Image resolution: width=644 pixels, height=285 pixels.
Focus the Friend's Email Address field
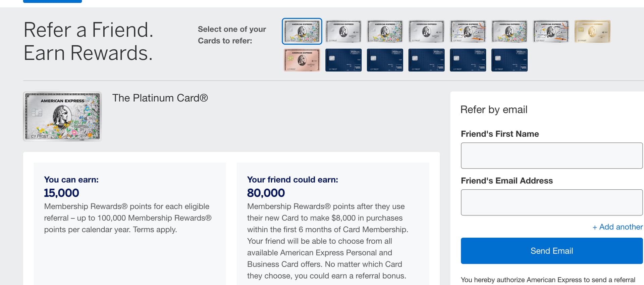tap(551, 202)
